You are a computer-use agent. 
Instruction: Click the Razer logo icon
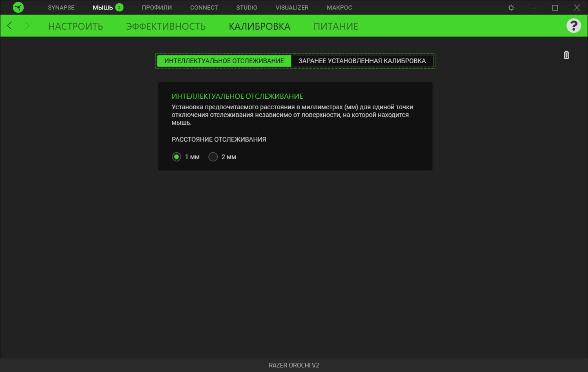[18, 7]
